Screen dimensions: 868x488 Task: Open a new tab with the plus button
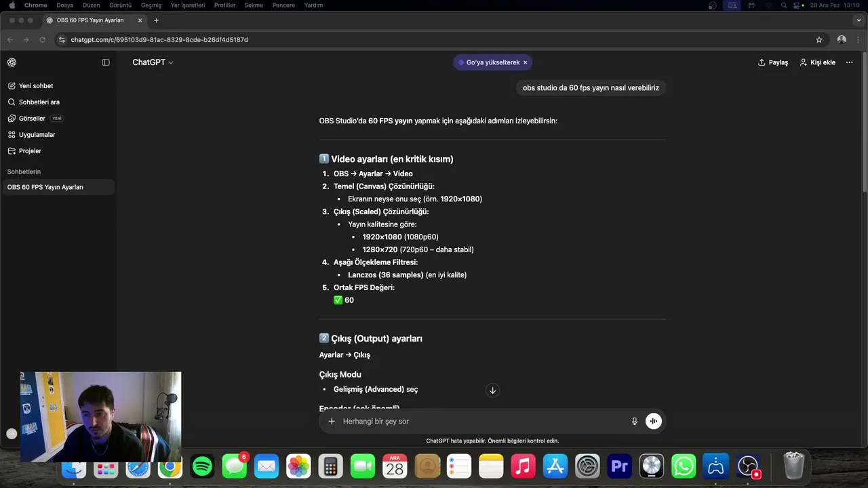[156, 20]
